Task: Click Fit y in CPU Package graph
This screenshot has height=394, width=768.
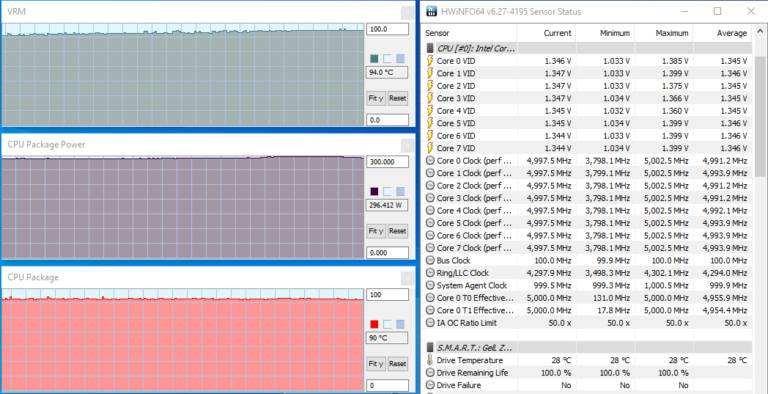Action: (x=376, y=364)
